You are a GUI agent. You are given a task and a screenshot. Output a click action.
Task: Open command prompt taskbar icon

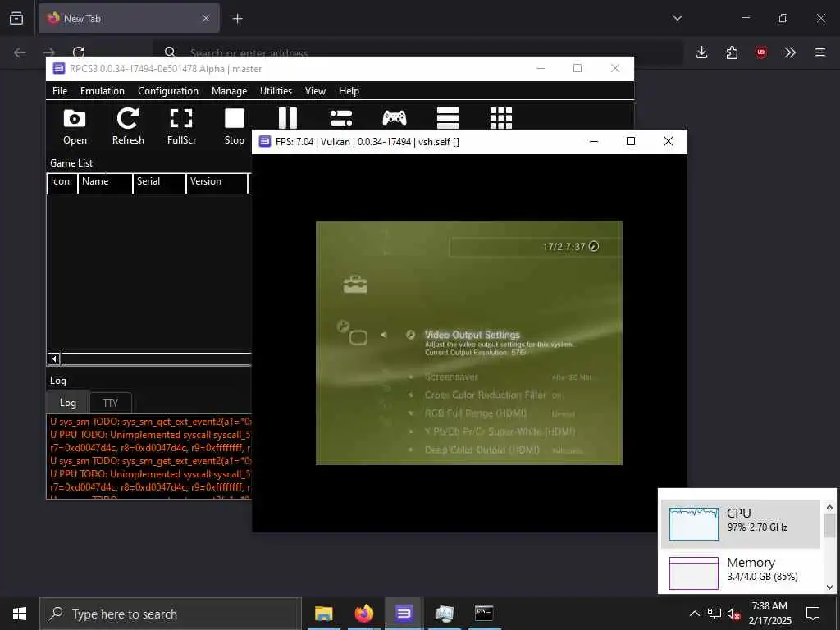click(x=484, y=614)
